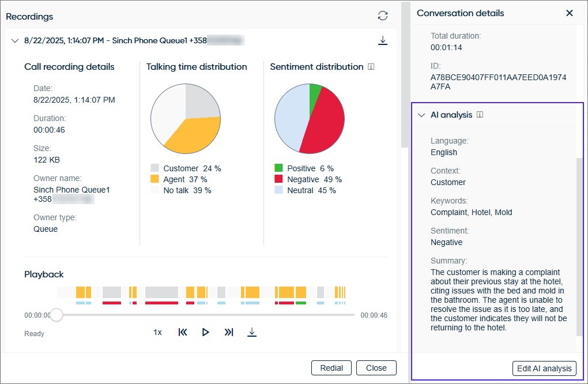Download the recording from the header row
Screen dimensions: 588x384
pyautogui.click(x=383, y=40)
